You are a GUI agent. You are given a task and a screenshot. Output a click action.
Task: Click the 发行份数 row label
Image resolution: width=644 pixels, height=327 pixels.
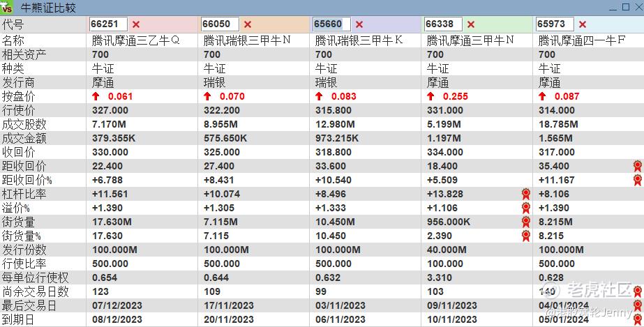pos(24,250)
